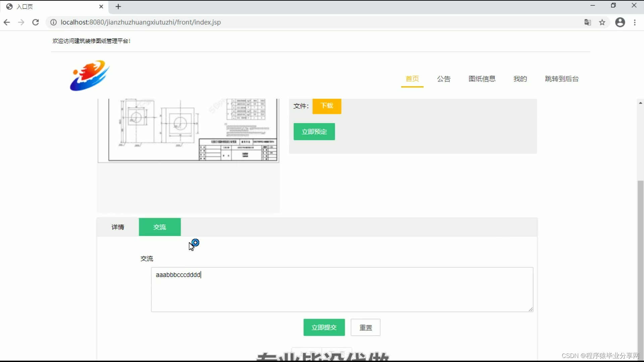Click the browser back arrow
Image resolution: width=644 pixels, height=362 pixels.
point(7,22)
